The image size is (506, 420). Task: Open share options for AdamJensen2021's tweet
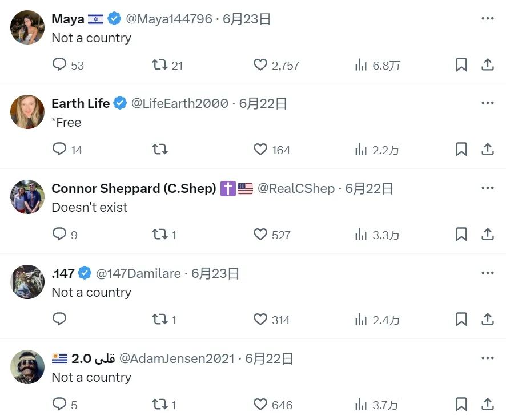pyautogui.click(x=487, y=405)
